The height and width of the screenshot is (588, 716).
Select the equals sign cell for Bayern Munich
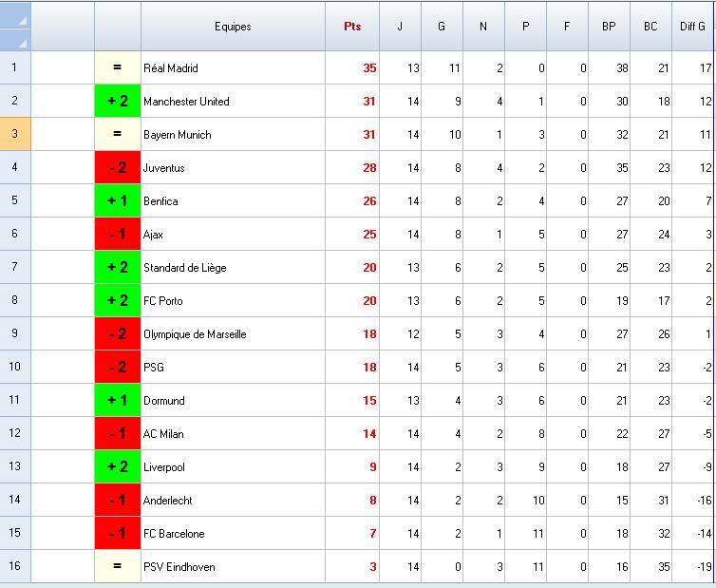pyautogui.click(x=118, y=134)
